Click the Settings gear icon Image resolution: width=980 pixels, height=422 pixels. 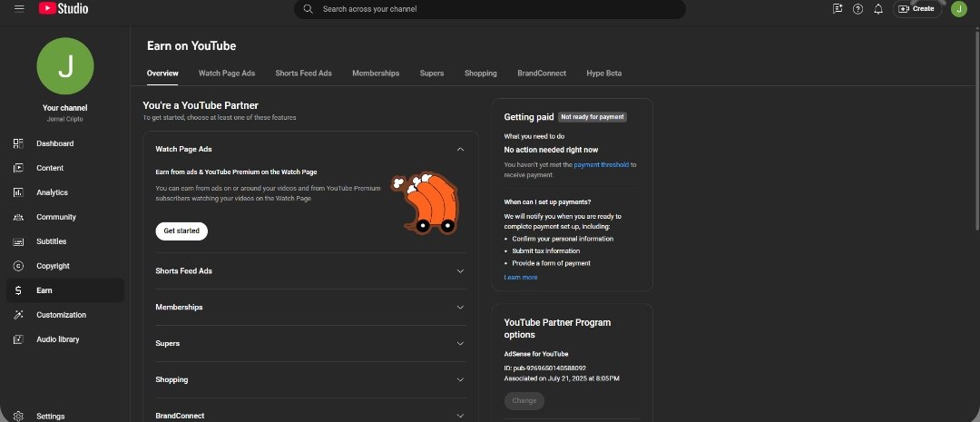[18, 416]
